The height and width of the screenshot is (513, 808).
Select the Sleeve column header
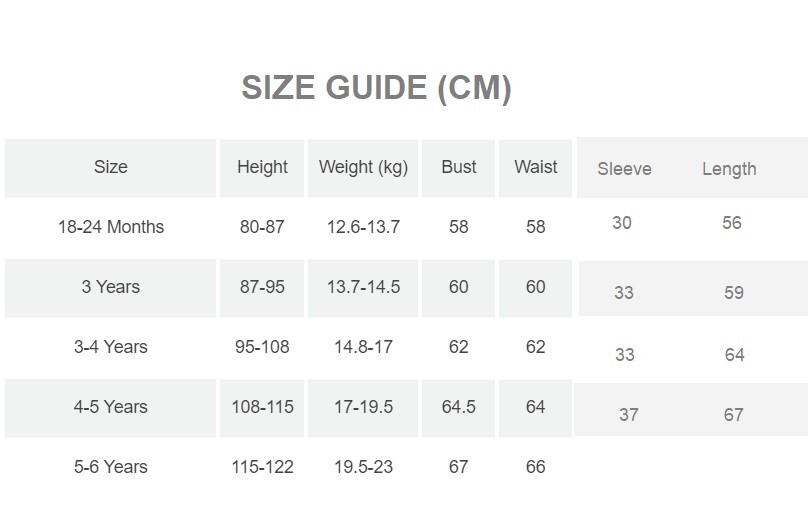[x=624, y=169]
